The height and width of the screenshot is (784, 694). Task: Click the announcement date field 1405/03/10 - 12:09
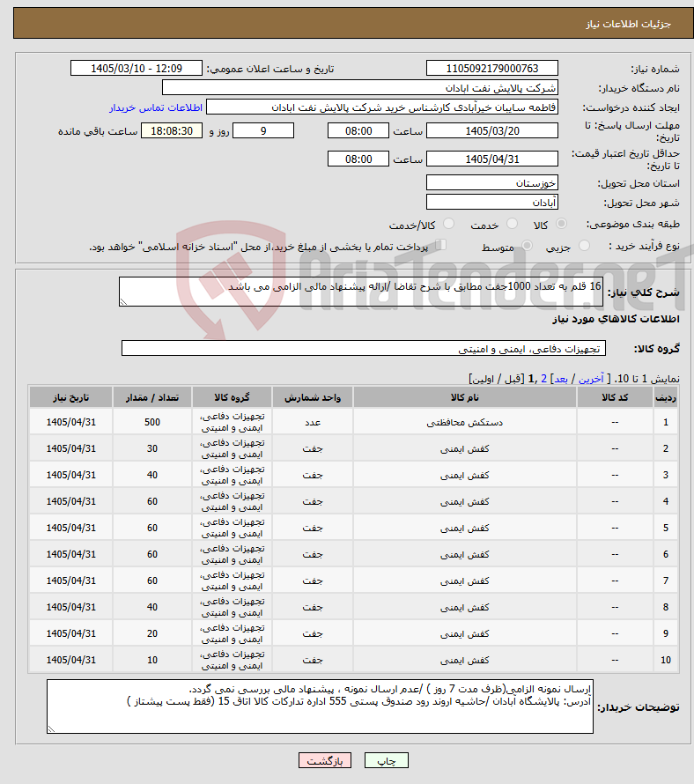137,68
